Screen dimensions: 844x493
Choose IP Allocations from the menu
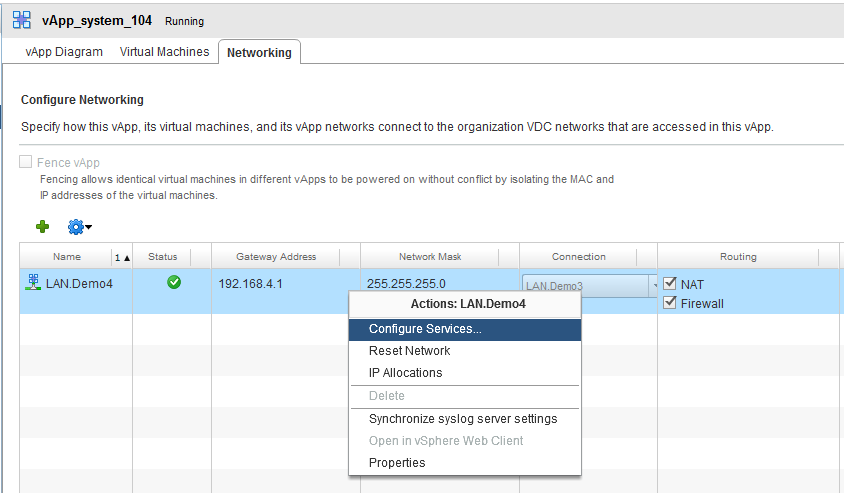point(465,373)
